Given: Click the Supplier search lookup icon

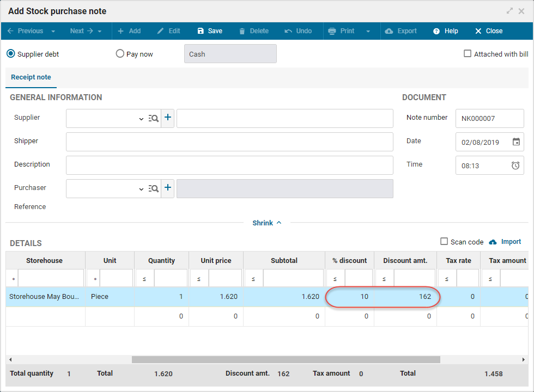Looking at the screenshot, I should [x=154, y=118].
